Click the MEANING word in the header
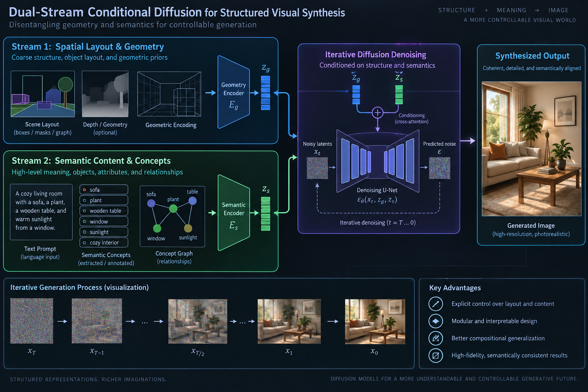Viewport: 588px width, 392px height. point(511,10)
